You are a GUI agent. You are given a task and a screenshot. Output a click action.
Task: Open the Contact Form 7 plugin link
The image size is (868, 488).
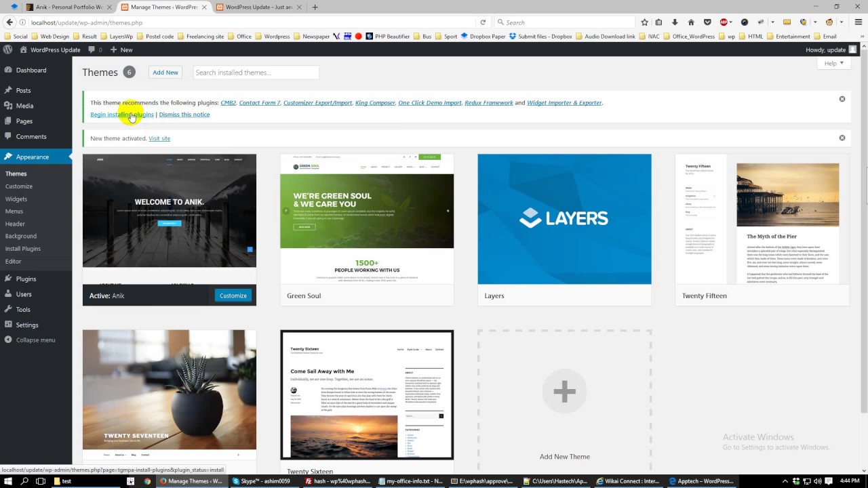point(260,103)
